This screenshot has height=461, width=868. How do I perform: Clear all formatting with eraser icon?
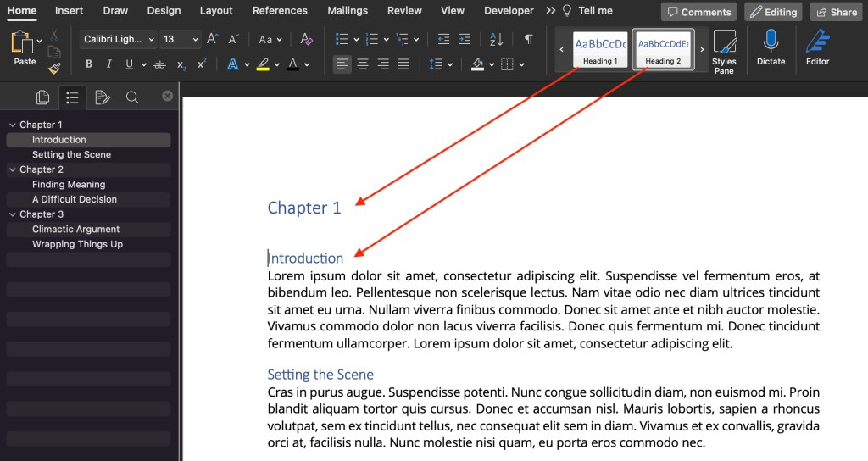point(307,40)
